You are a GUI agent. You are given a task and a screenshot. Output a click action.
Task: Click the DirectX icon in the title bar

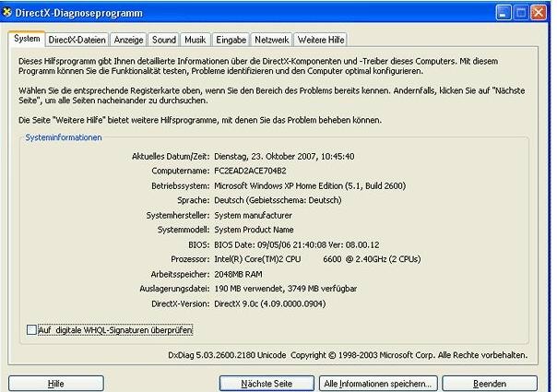click(8, 12)
